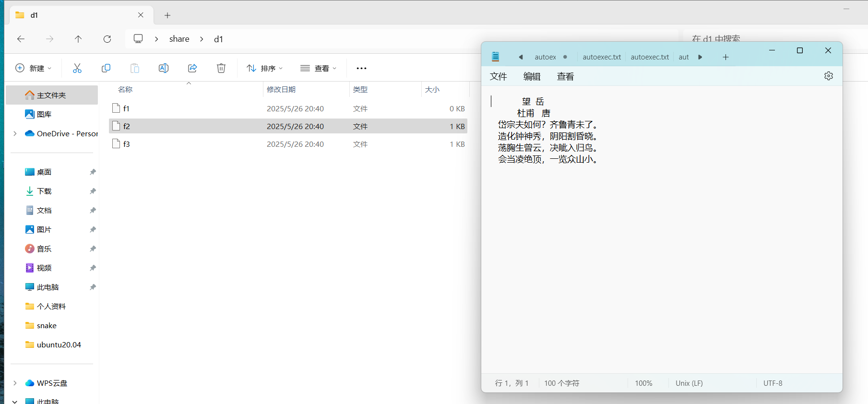This screenshot has height=404, width=868.
Task: Click the f1 file icon
Action: point(116,108)
